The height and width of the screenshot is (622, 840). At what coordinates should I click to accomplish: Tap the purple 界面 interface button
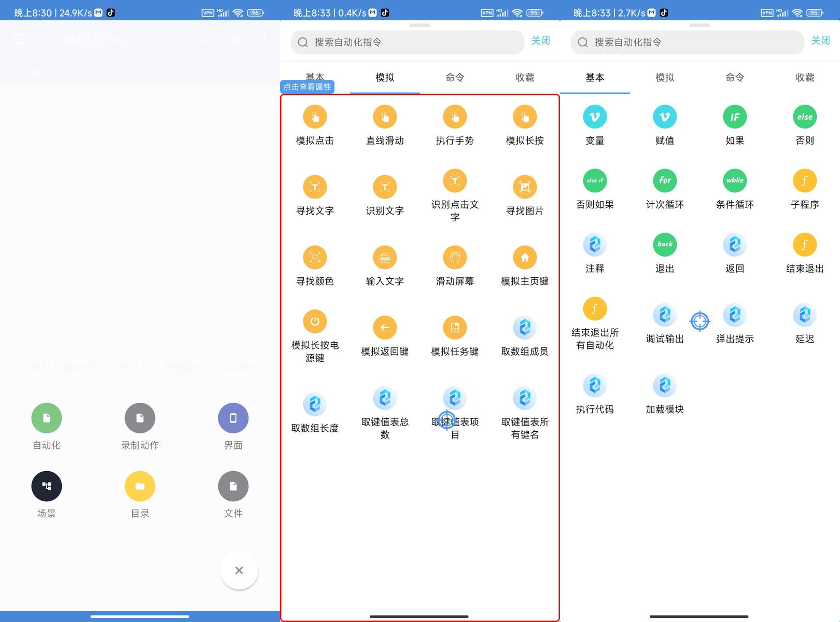[x=233, y=418]
